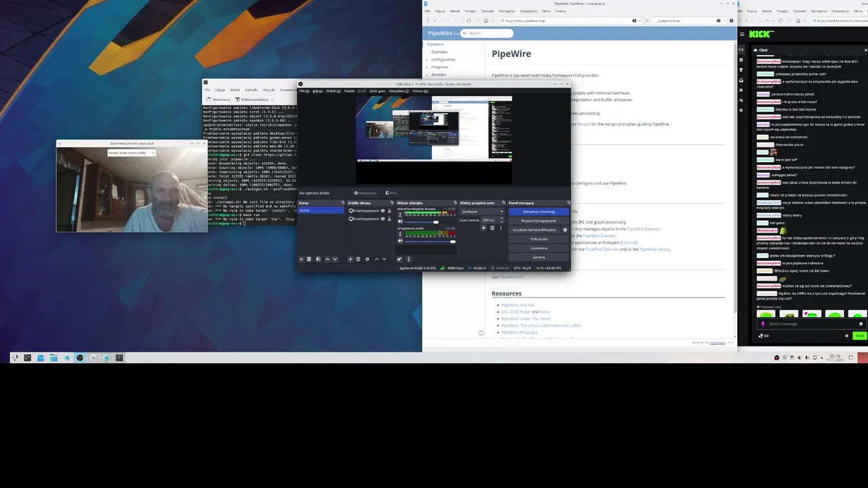Viewport: 868px width, 488px height.
Task: Move scene down arrow in Sceny panel
Action: tap(335, 259)
